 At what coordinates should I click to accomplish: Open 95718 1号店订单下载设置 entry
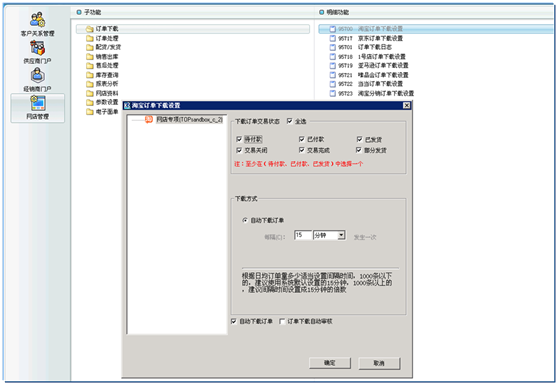pos(368,57)
